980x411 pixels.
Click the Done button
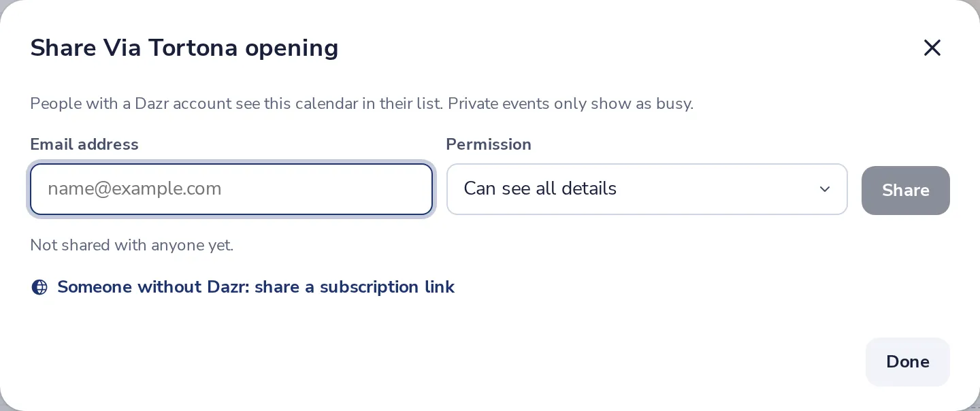[x=907, y=362]
